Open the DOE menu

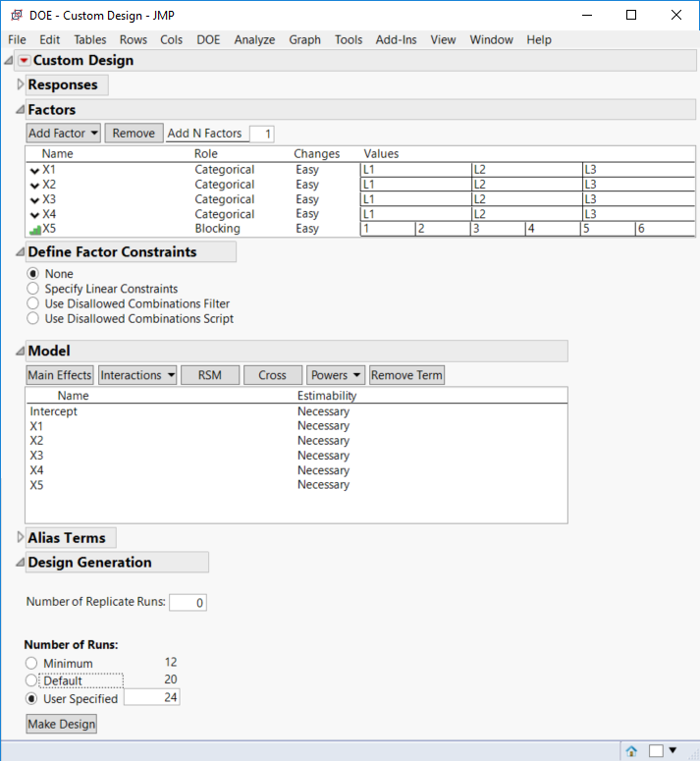pyautogui.click(x=208, y=40)
